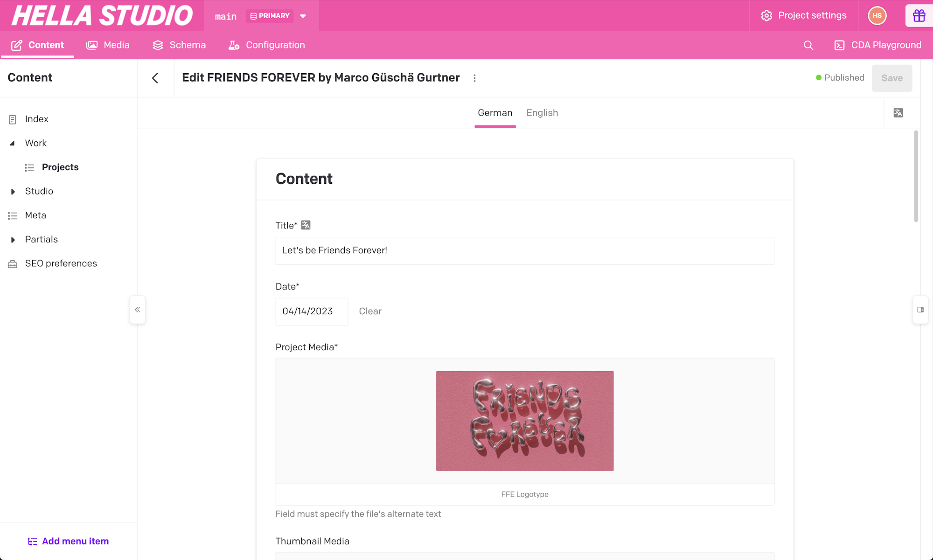This screenshot has width=933, height=560.
Task: Click Clear next to the date field
Action: (x=370, y=311)
